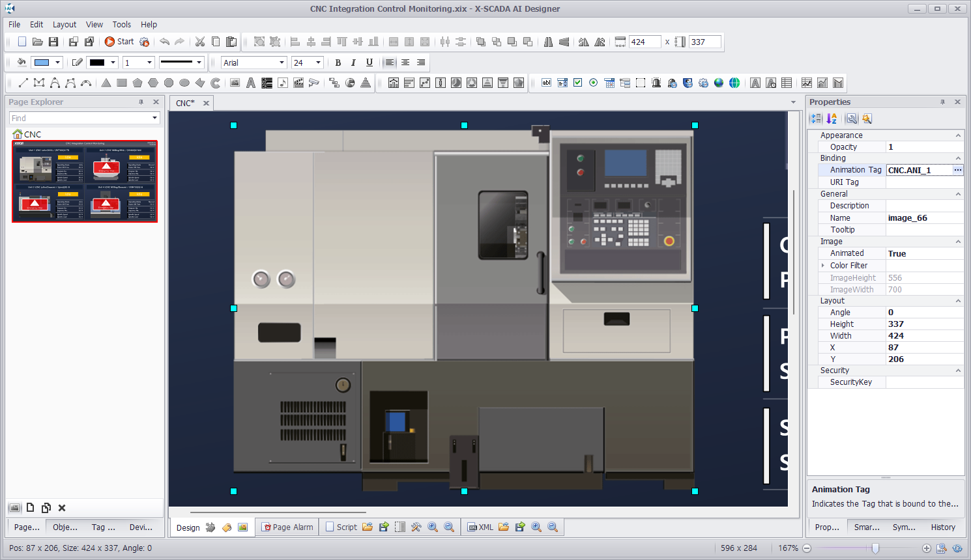Save the project with the floppy disk icon
The height and width of the screenshot is (560, 971).
click(x=53, y=42)
